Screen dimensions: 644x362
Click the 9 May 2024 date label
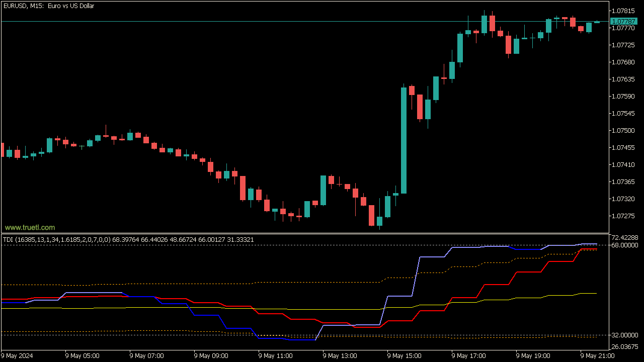coord(18,356)
